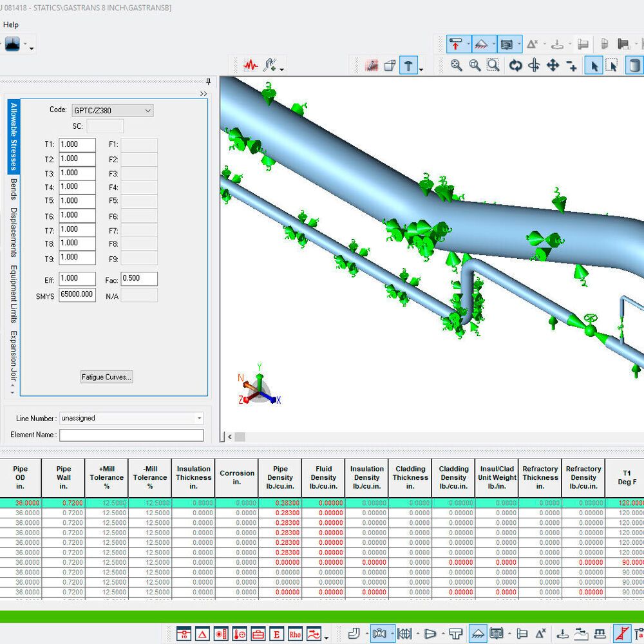The width and height of the screenshot is (644, 644).
Task: Open the Displacements side tab
Action: pos(14,232)
